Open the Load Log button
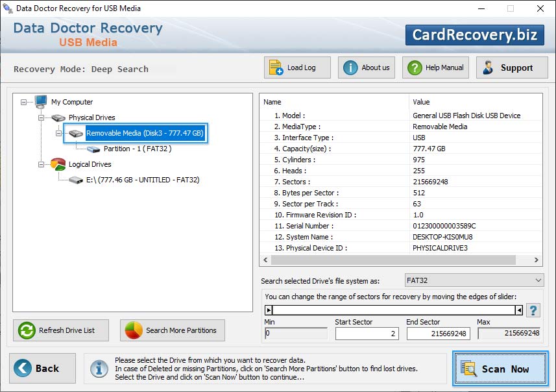 coord(297,67)
